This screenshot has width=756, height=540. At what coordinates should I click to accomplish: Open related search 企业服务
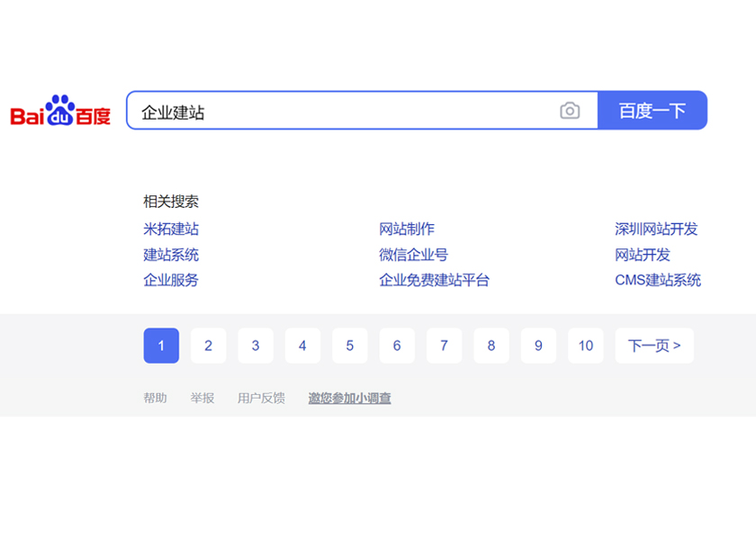click(170, 281)
